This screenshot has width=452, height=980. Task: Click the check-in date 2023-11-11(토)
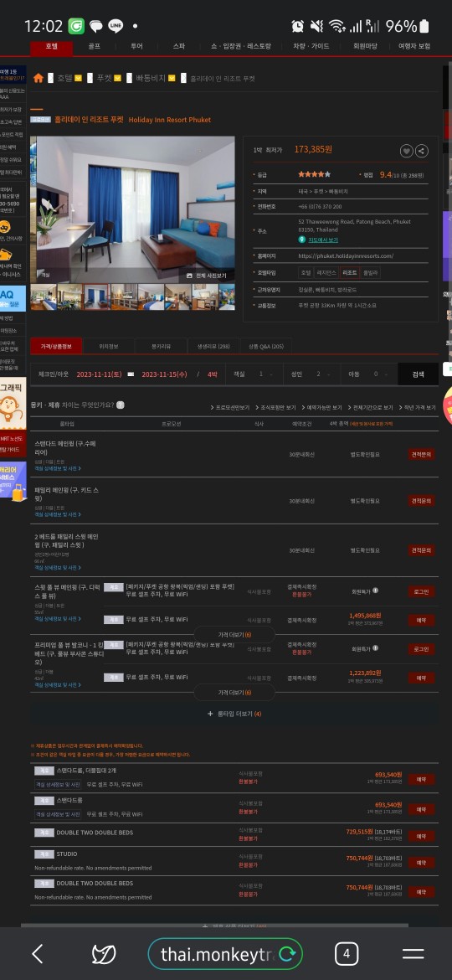pos(98,374)
